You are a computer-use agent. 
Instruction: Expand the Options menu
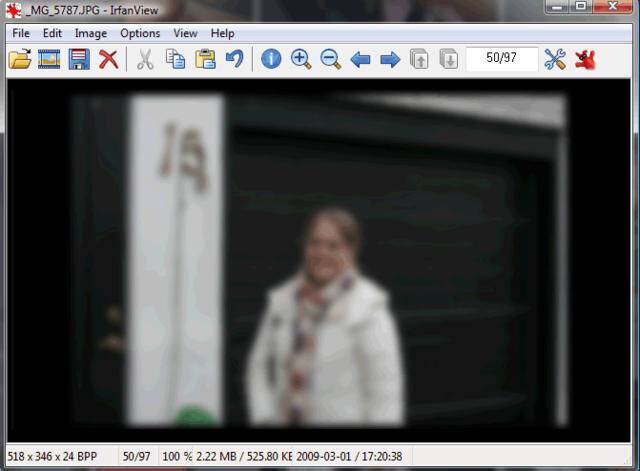[x=140, y=33]
